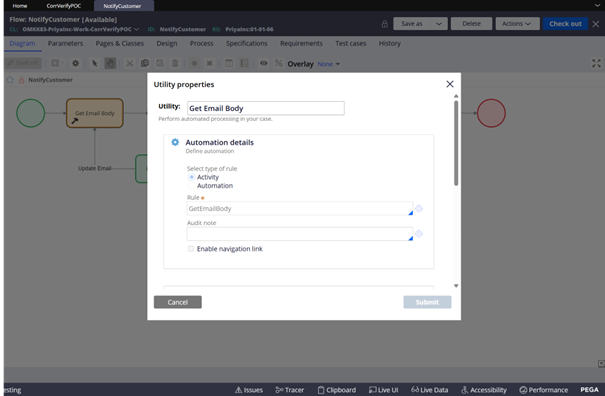Click the dialog scrollbar up arrow
Screen dimensions: 605x396
456,96
